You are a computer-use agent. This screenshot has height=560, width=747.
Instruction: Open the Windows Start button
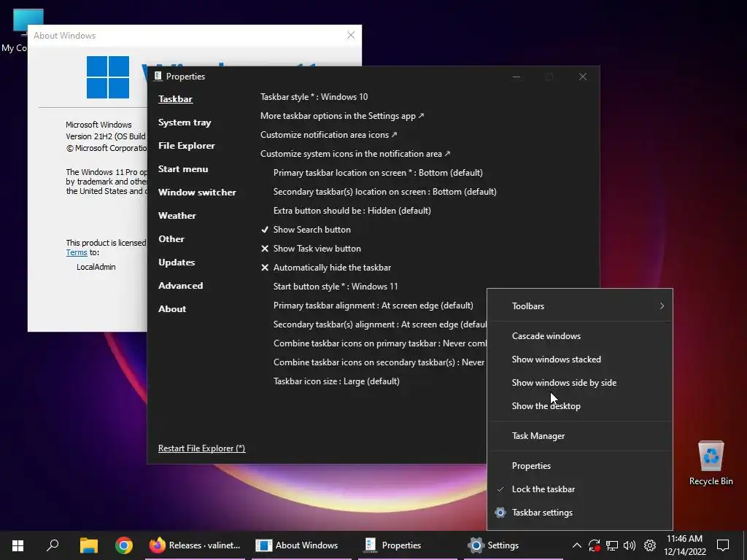(x=18, y=545)
